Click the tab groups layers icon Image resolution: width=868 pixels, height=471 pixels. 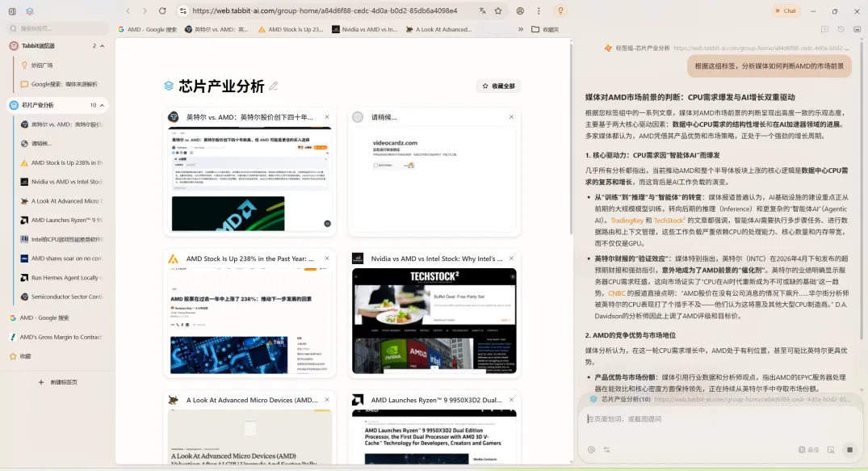pos(29,11)
